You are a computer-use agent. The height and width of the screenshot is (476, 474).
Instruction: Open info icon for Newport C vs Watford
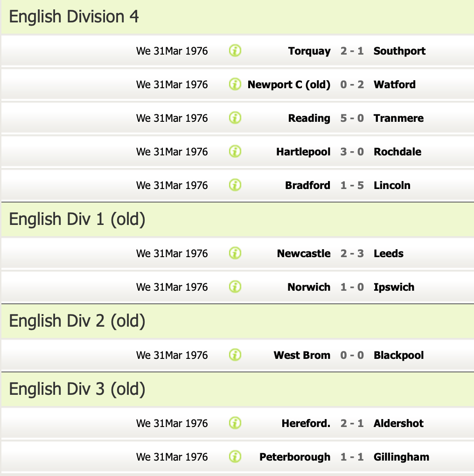[x=235, y=84]
